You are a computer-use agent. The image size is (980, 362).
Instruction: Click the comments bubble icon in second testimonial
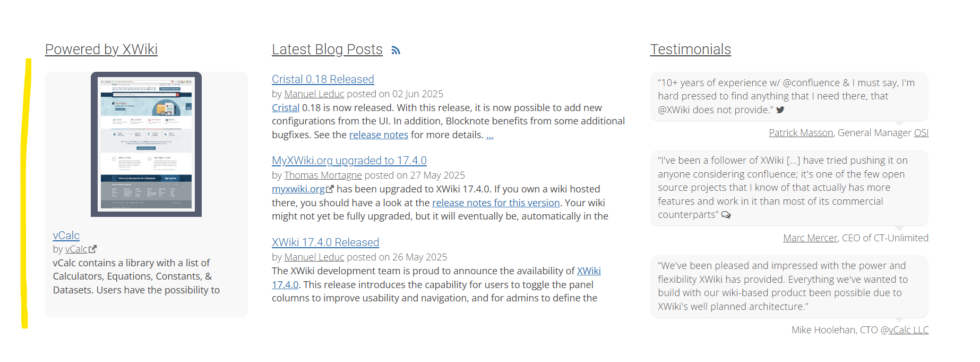[726, 215]
